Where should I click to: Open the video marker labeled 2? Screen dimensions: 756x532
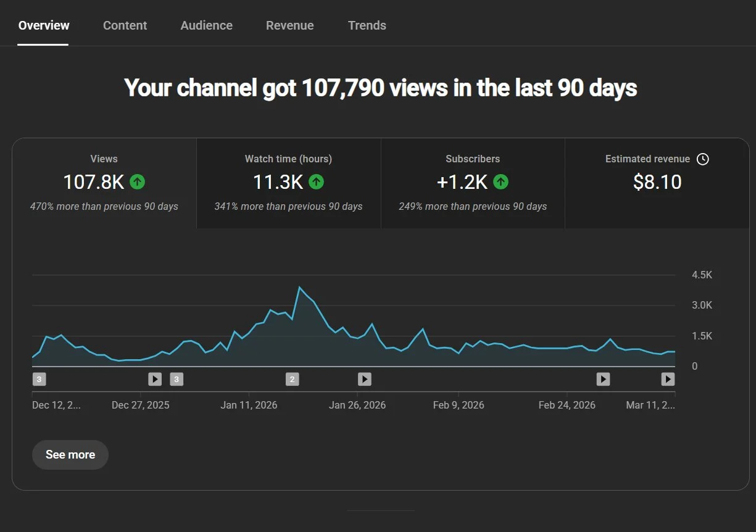pyautogui.click(x=293, y=379)
